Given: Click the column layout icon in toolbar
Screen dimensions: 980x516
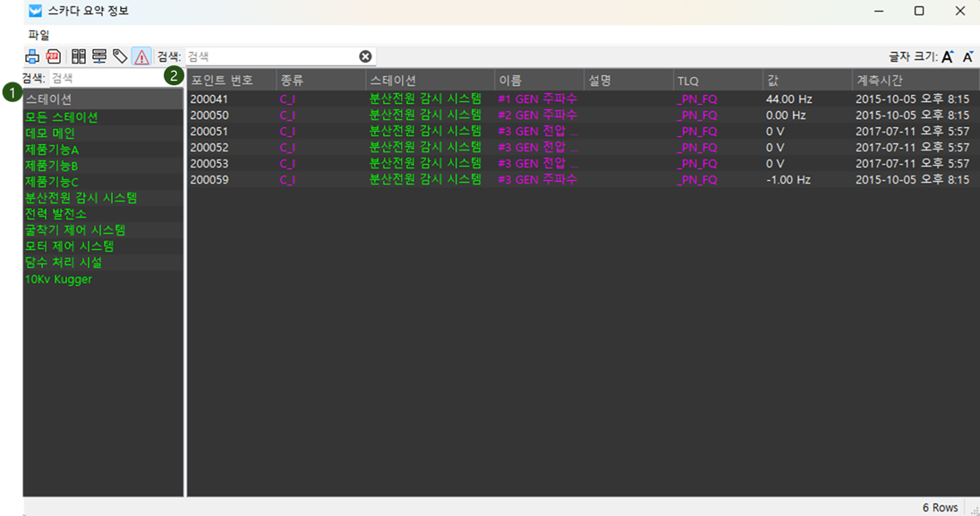Looking at the screenshot, I should coord(79,56).
